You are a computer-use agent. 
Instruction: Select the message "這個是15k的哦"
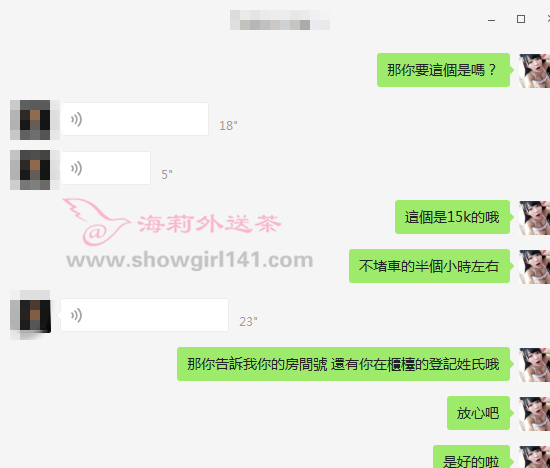click(452, 217)
